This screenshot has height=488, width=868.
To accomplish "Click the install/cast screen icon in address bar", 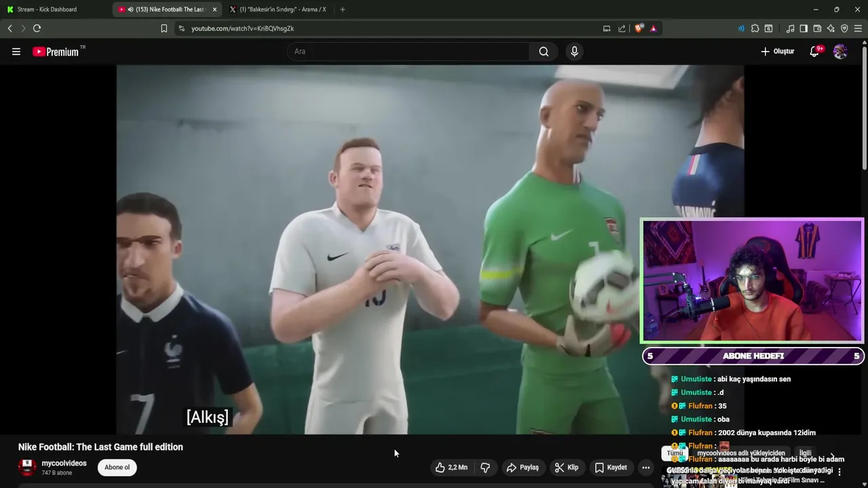I will pos(607,28).
